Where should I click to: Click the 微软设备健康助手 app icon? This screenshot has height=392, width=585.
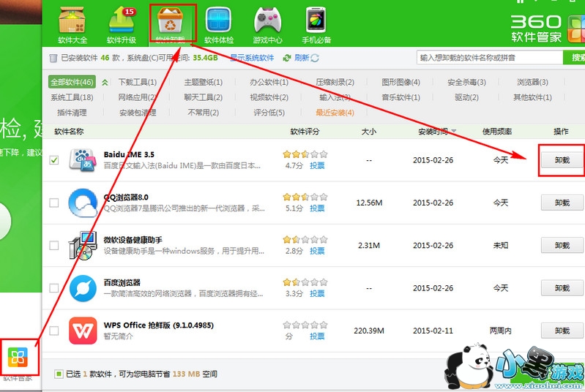[x=83, y=246]
